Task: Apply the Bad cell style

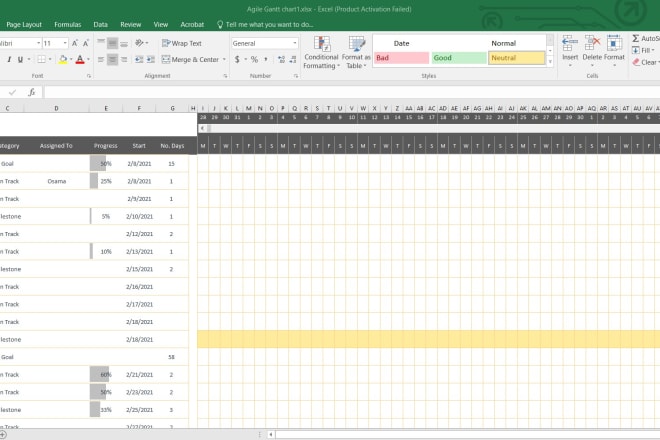Action: tap(402, 58)
